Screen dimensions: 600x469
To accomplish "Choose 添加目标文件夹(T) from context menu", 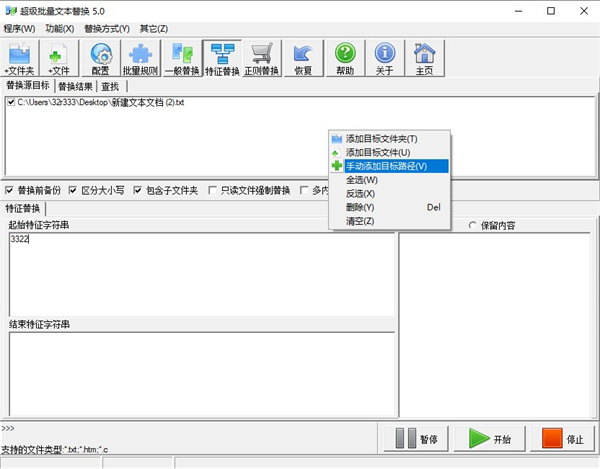I will coord(390,138).
